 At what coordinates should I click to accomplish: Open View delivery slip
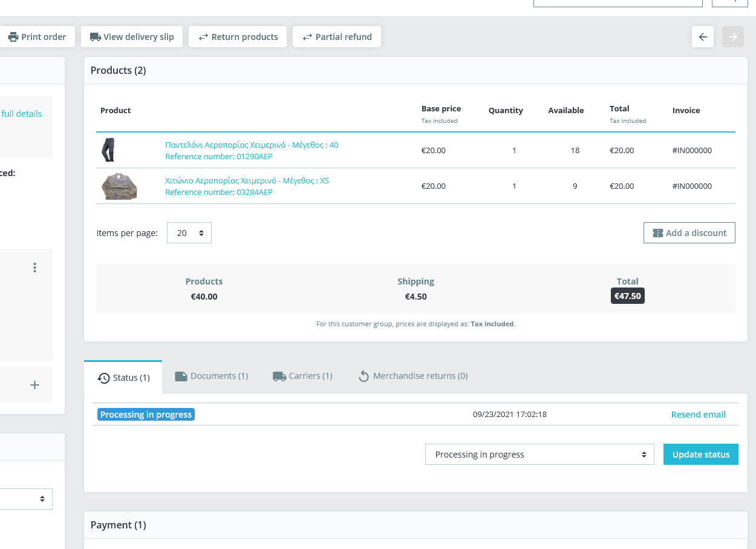(x=132, y=37)
